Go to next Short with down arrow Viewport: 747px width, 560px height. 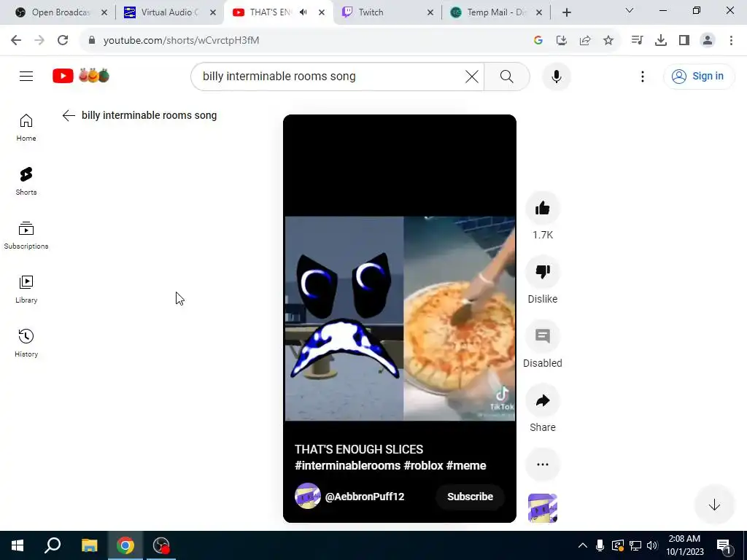point(713,505)
